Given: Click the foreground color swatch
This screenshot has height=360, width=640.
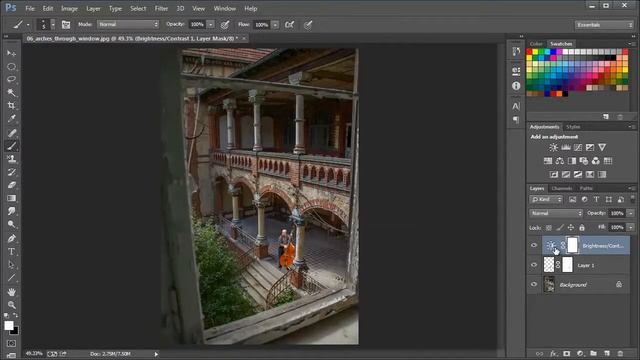Looking at the screenshot, I should click(x=9, y=325).
